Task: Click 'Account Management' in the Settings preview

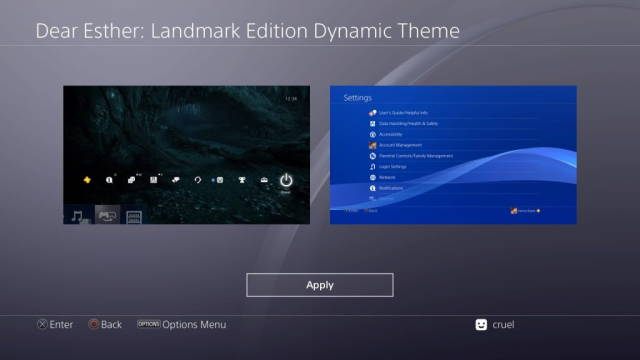Action: point(400,145)
